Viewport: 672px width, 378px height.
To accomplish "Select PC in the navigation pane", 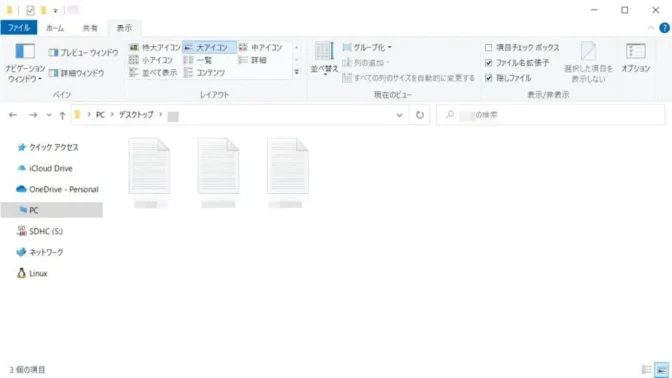I will tap(52, 210).
